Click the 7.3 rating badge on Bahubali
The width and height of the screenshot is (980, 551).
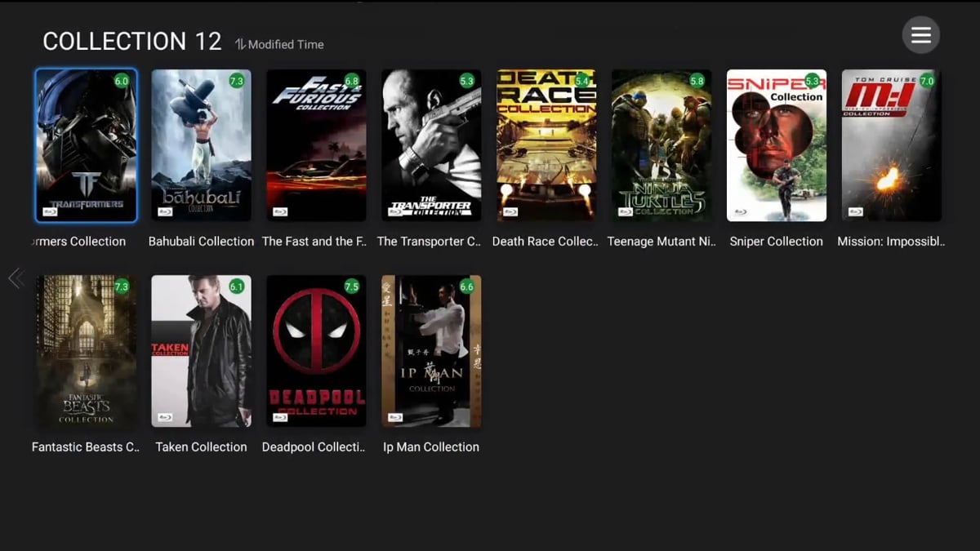[x=237, y=81]
